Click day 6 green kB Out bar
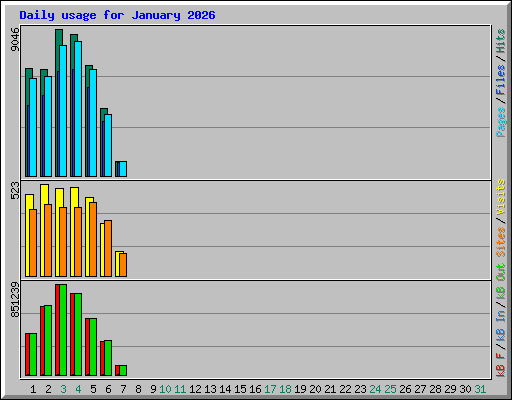512x400 pixels. pos(108,358)
